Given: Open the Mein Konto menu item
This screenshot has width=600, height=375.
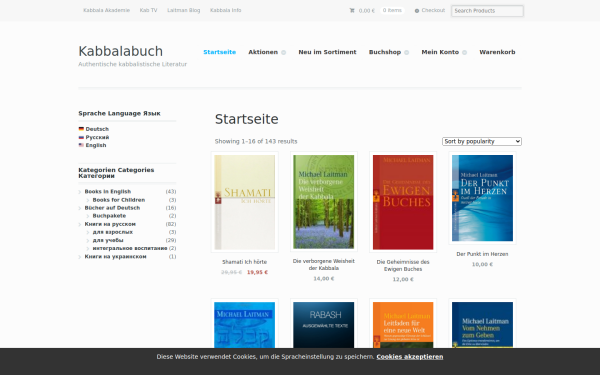Looking at the screenshot, I should pyautogui.click(x=440, y=52).
